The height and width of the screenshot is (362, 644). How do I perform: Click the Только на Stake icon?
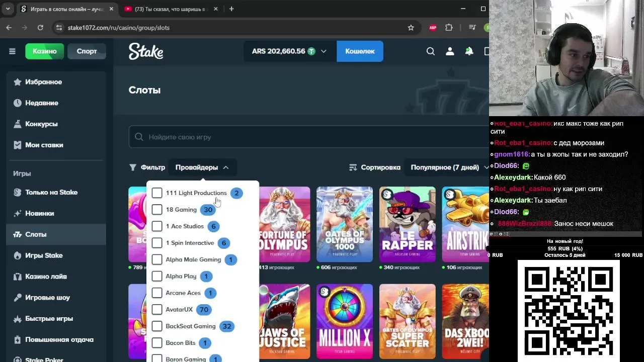[x=18, y=193]
